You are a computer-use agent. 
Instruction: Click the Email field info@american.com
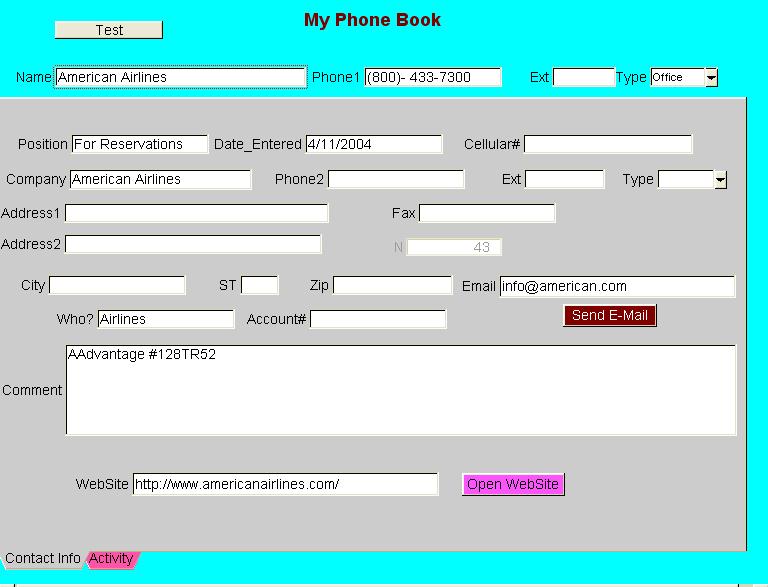tap(617, 286)
